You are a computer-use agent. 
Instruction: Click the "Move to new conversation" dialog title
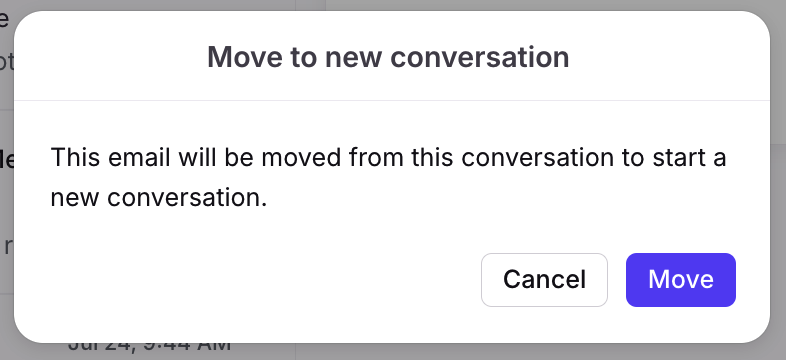388,57
